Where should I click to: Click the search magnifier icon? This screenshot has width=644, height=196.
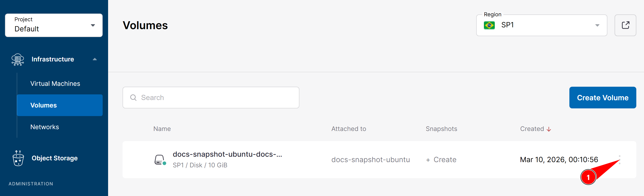point(133,98)
